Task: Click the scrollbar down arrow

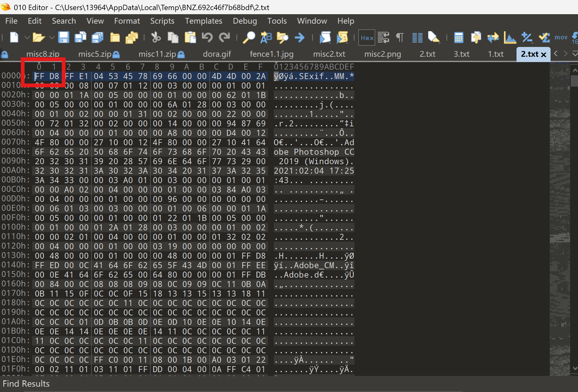Action: coord(575,368)
